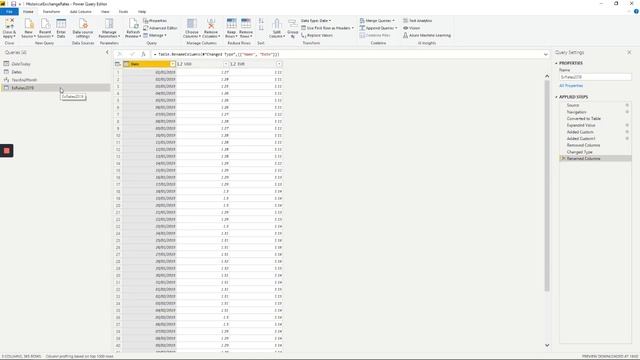Collapse the PROPERTIES section
Screen dimensions: 640x360
click(556, 63)
